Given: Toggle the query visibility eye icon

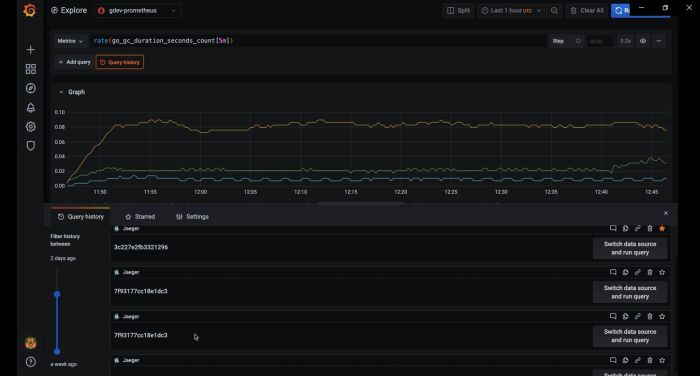Looking at the screenshot, I should click(643, 41).
